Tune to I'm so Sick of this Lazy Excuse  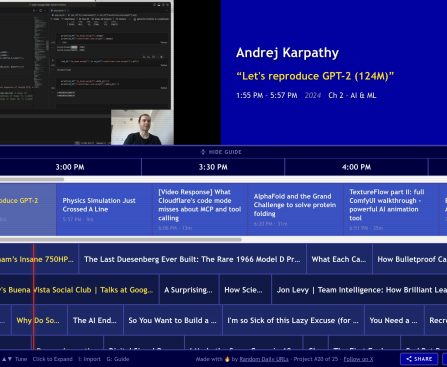click(293, 320)
